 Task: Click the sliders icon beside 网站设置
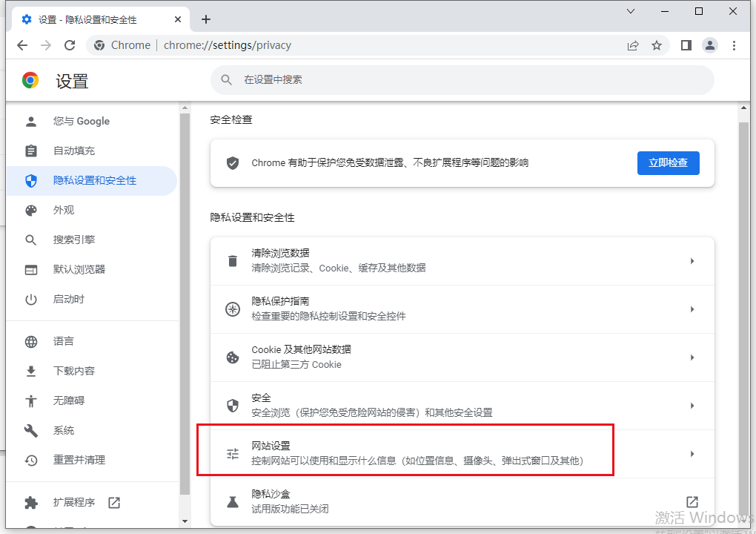pyautogui.click(x=233, y=454)
